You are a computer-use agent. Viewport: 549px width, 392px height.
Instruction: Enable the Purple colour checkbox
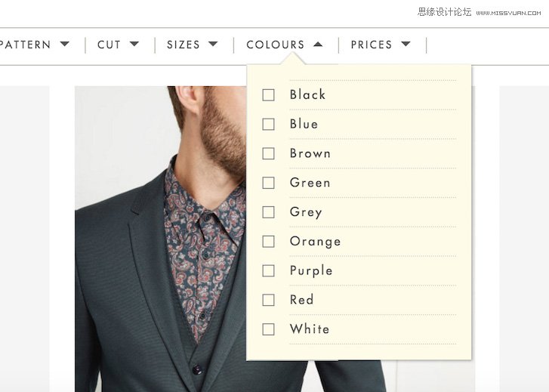pyautogui.click(x=268, y=270)
